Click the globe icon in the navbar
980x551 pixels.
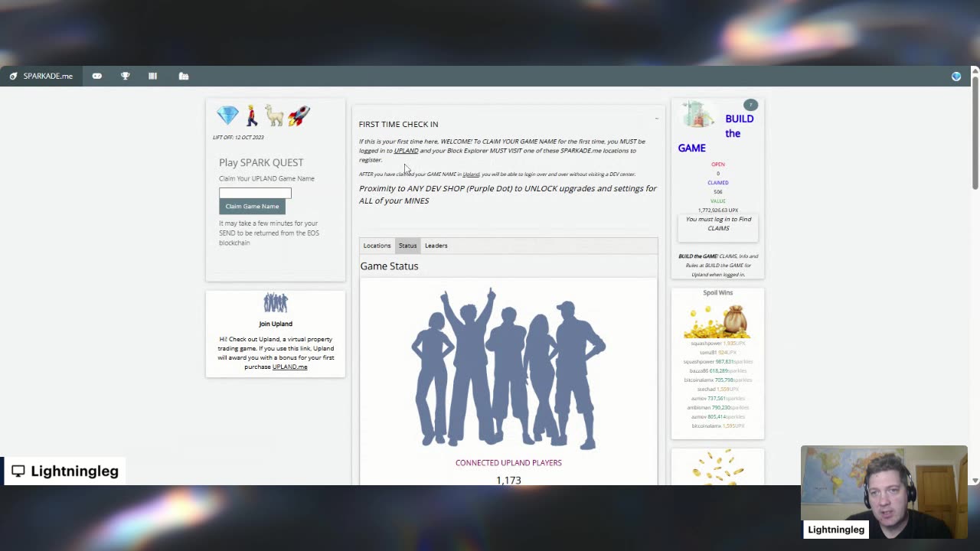(x=956, y=76)
